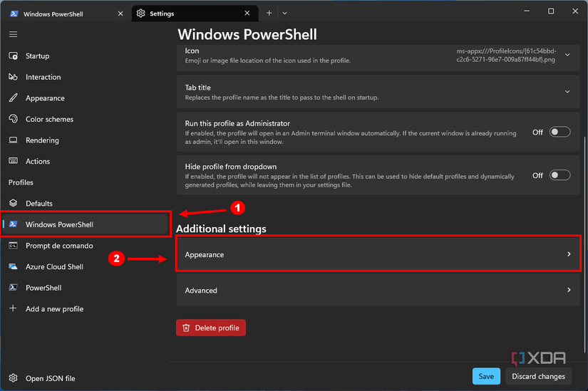588x391 pixels.
Task: Open Azure Cloud Shell profile icon
Action: [13, 267]
